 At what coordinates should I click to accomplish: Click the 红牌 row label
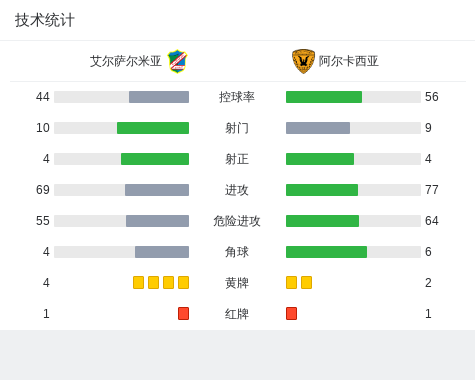[237, 314]
